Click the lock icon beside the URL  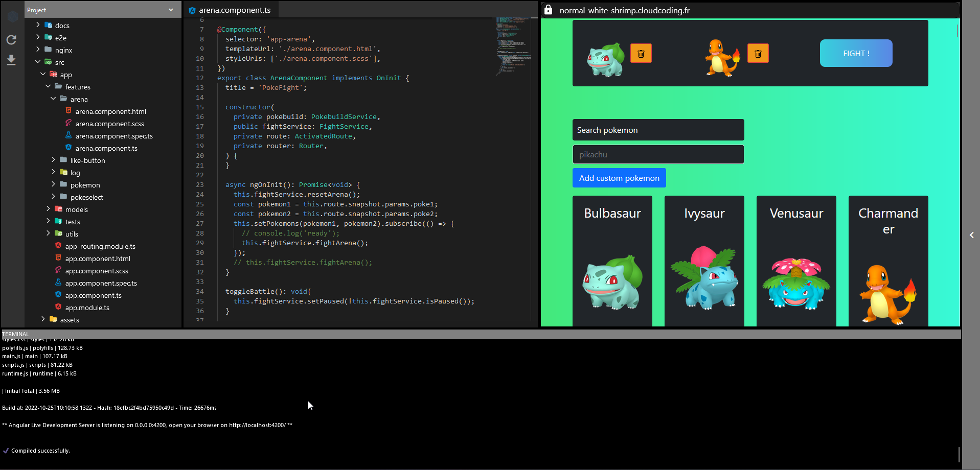tap(548, 10)
